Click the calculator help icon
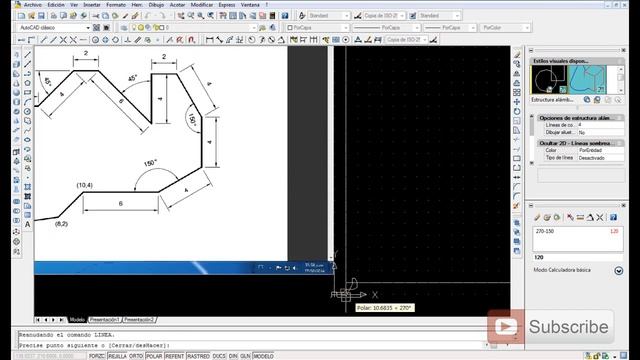This screenshot has width=640, height=360. (x=613, y=218)
